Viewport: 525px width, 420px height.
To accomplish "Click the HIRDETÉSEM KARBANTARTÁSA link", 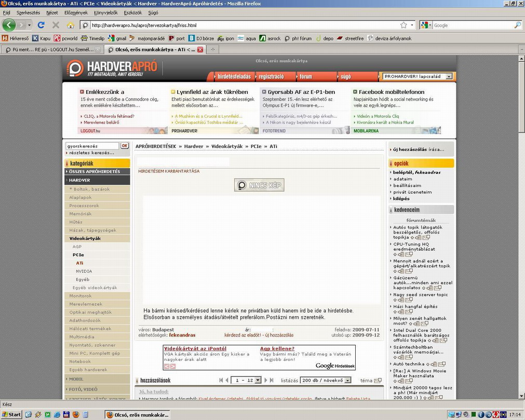I will (169, 171).
